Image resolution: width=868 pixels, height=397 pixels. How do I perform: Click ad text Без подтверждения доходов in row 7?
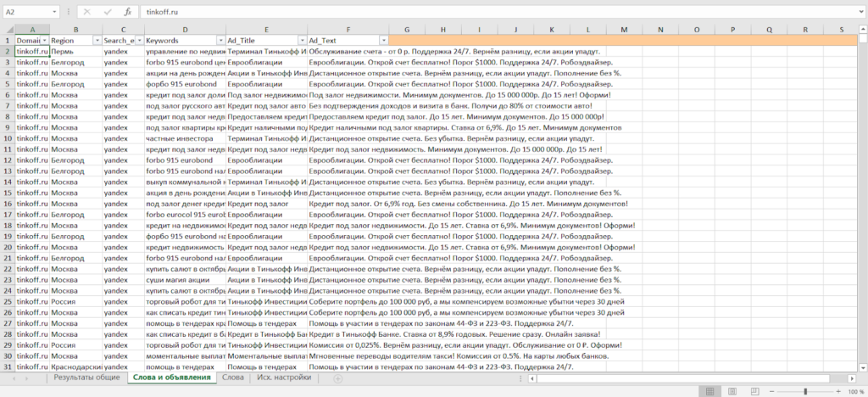451,106
